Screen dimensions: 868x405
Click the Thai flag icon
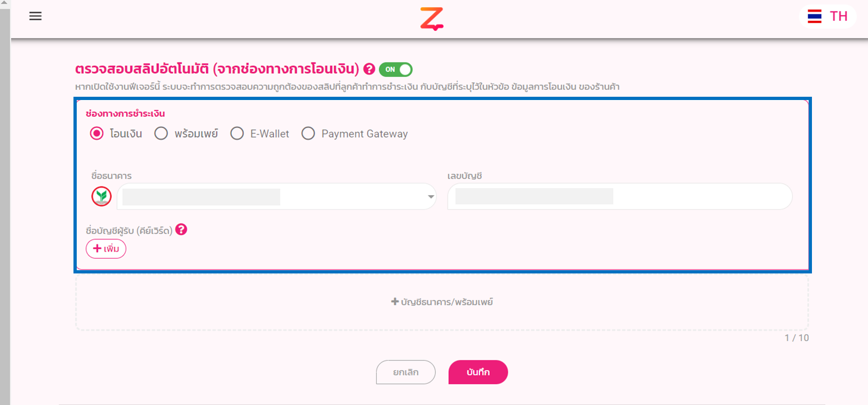point(815,16)
